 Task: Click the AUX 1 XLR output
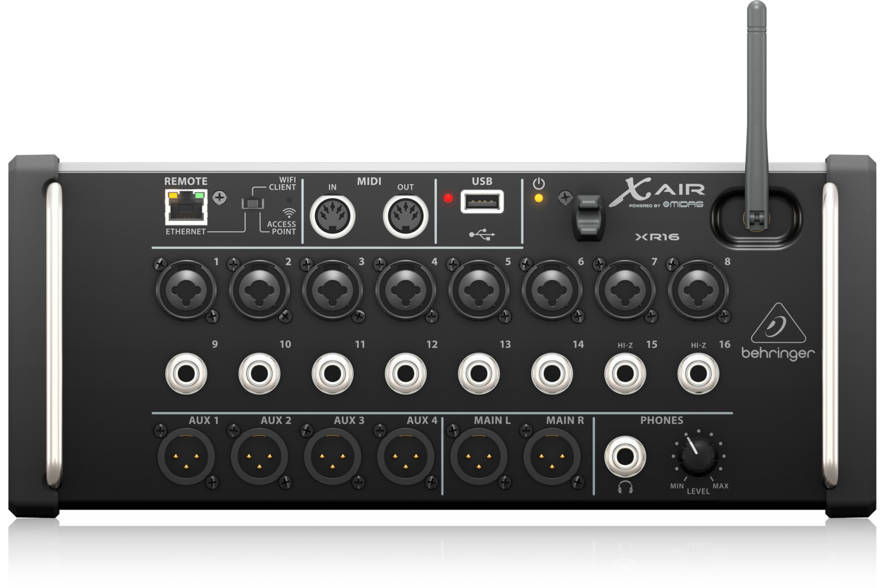[186, 458]
